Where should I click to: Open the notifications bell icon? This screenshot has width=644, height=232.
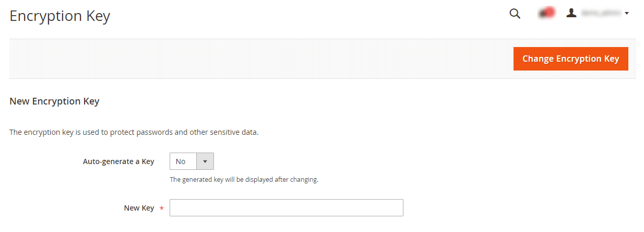543,14
